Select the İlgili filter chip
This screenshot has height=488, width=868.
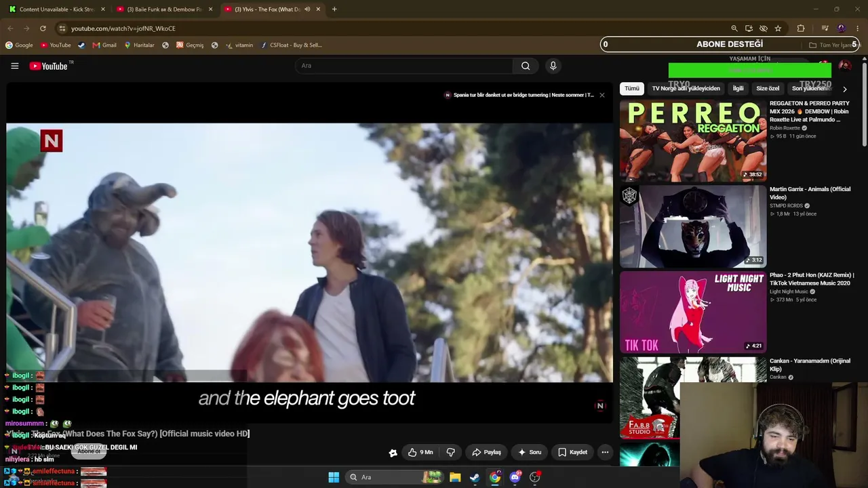pyautogui.click(x=738, y=88)
